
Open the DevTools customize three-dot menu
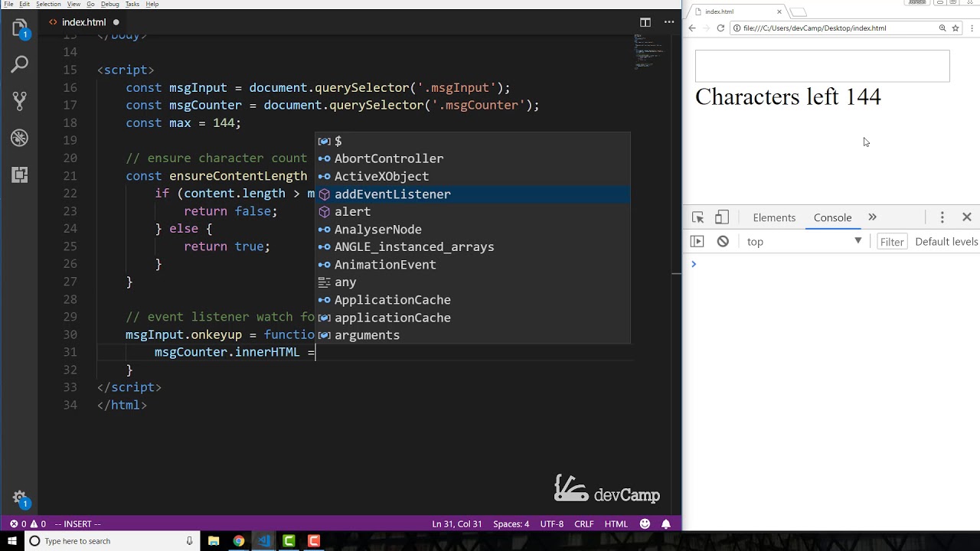(x=942, y=217)
